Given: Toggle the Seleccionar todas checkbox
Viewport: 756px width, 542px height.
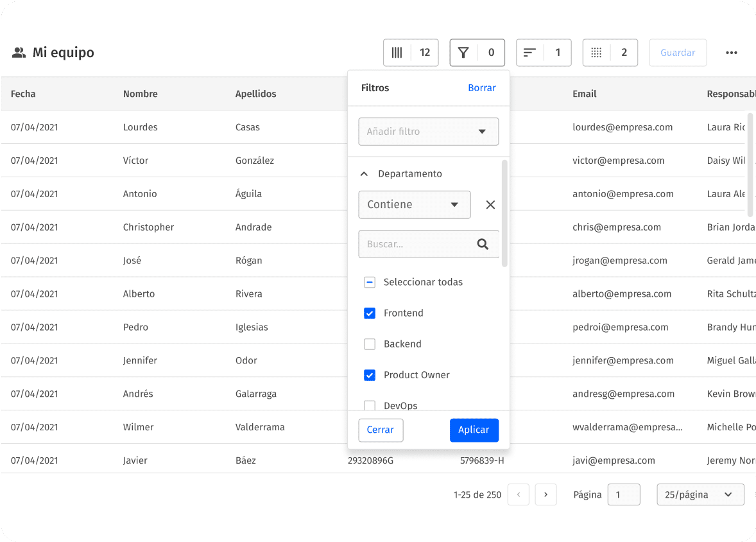Looking at the screenshot, I should (x=370, y=283).
